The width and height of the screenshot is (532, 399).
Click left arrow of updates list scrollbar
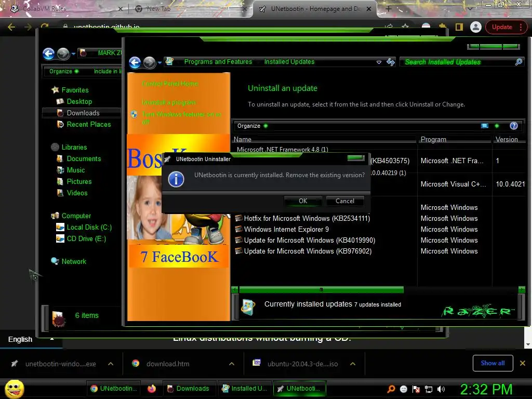(234, 290)
